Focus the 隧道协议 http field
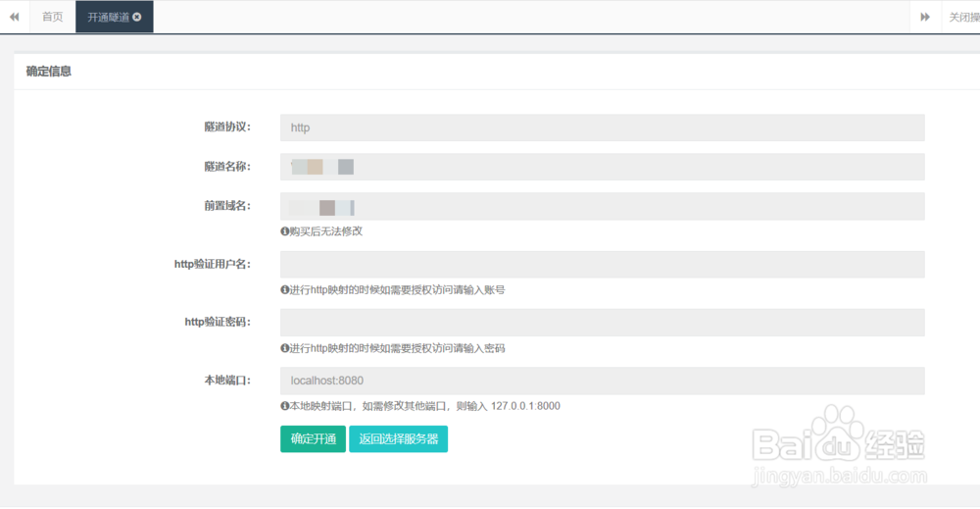The height and width of the screenshot is (509, 980). point(603,127)
